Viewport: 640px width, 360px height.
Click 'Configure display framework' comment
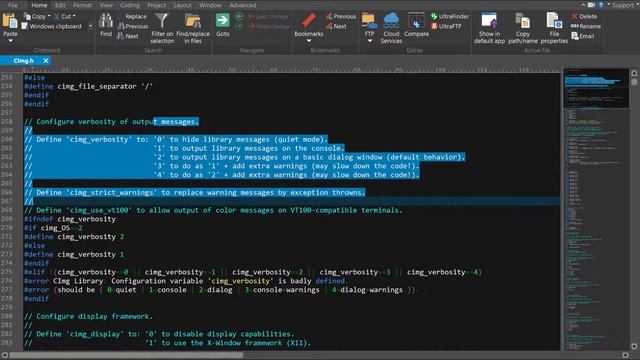pos(88,316)
